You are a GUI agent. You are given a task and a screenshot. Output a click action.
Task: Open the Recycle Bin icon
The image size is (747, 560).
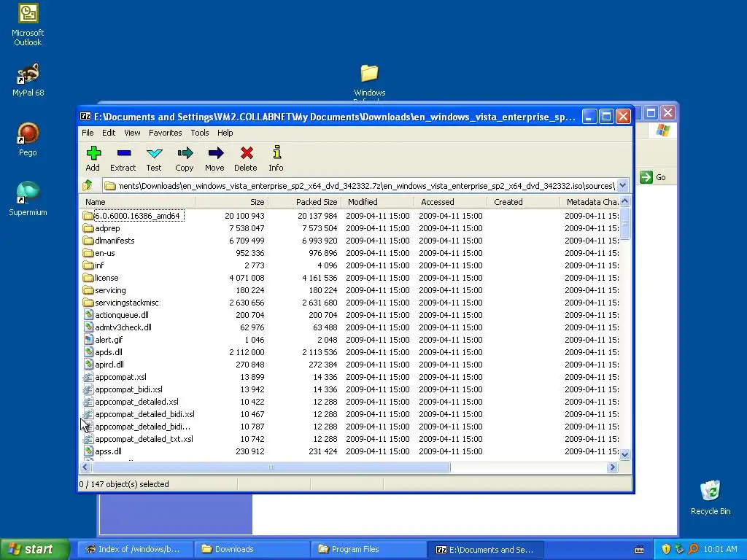711,491
